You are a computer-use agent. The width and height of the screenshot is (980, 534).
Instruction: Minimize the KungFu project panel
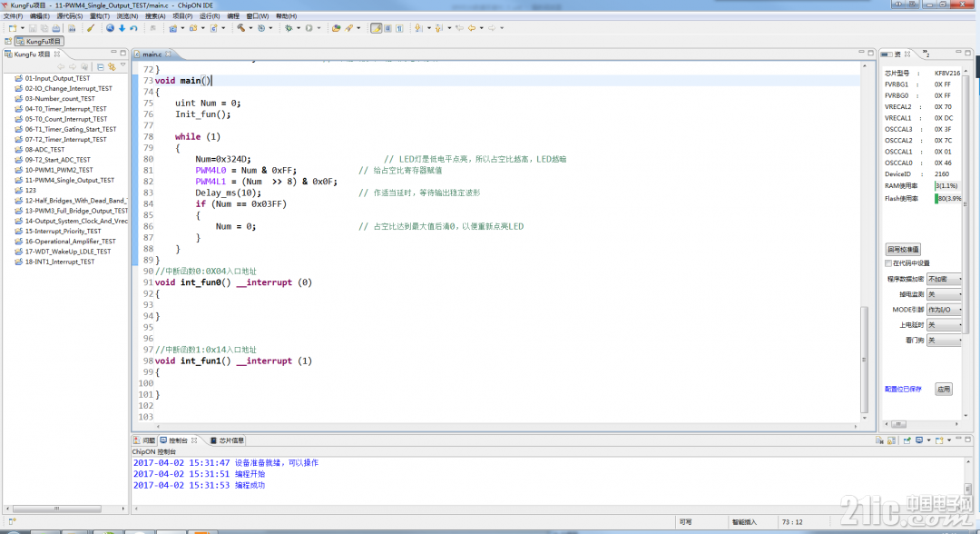(x=113, y=53)
